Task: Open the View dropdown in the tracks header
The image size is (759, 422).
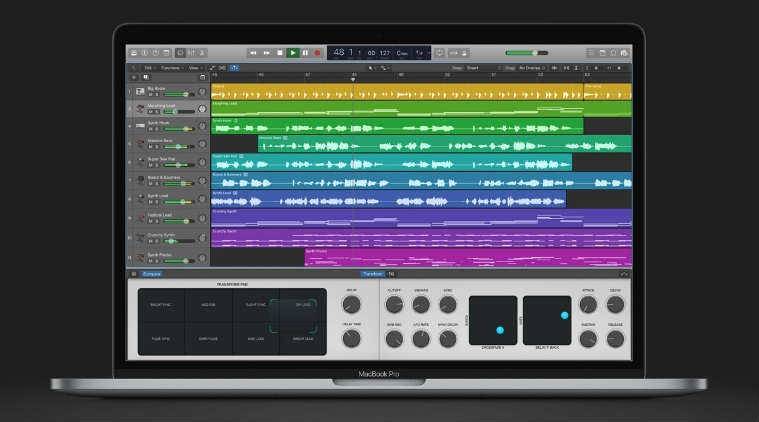Action: coord(194,68)
